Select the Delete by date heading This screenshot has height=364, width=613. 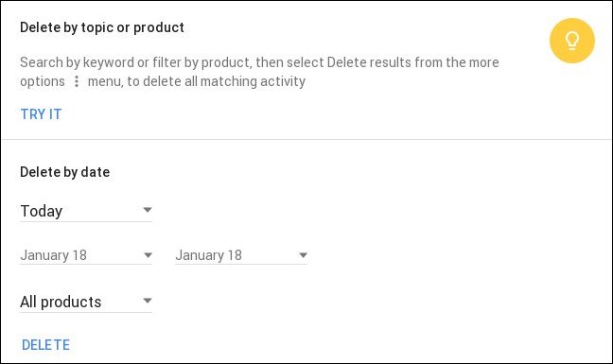coord(65,172)
